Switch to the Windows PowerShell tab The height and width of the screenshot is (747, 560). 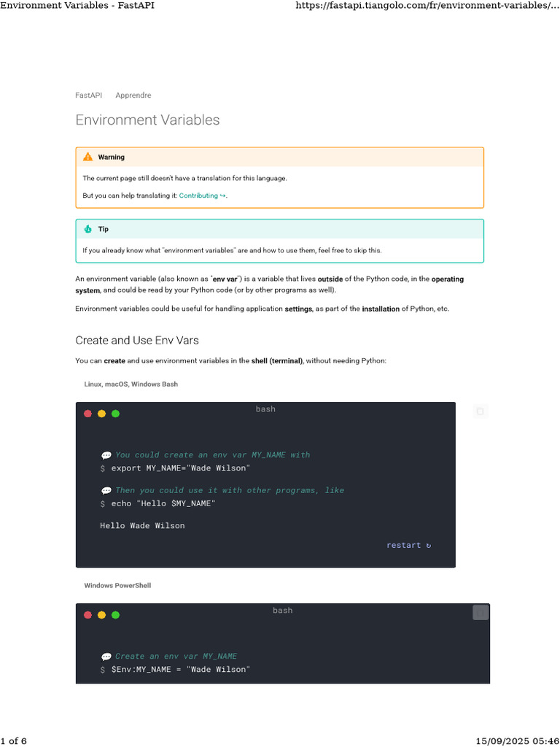tap(117, 586)
